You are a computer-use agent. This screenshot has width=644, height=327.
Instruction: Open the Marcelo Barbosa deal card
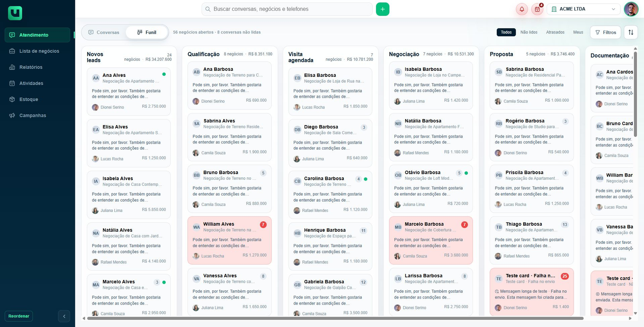pos(431,240)
